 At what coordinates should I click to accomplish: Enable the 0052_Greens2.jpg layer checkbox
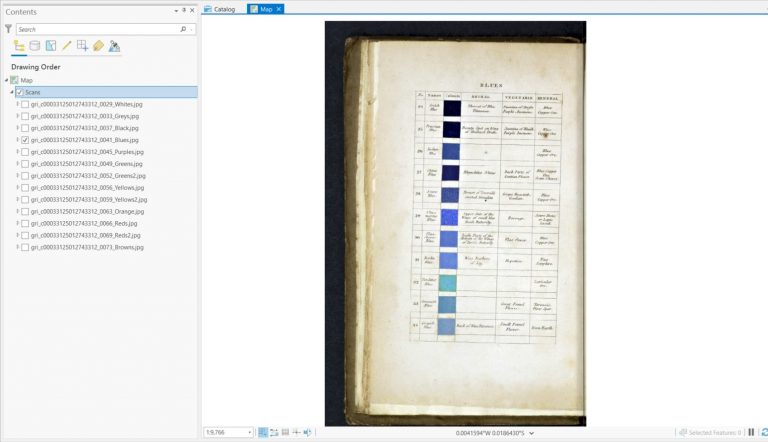25,176
